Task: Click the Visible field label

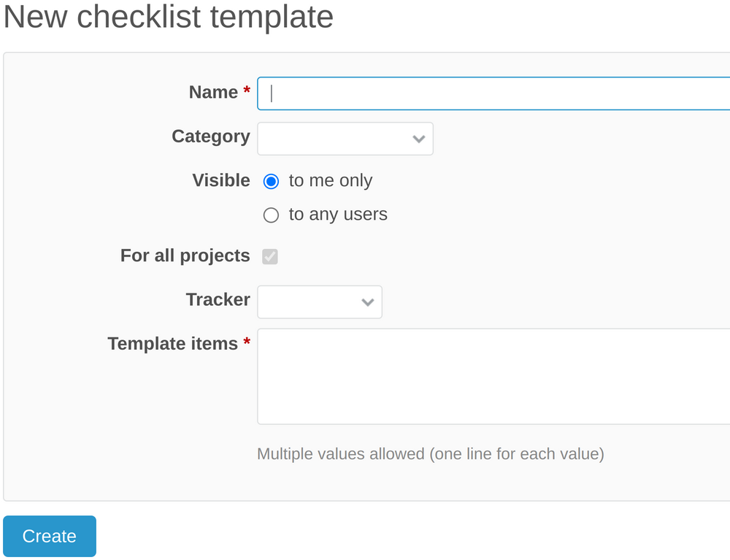Action: [x=221, y=180]
